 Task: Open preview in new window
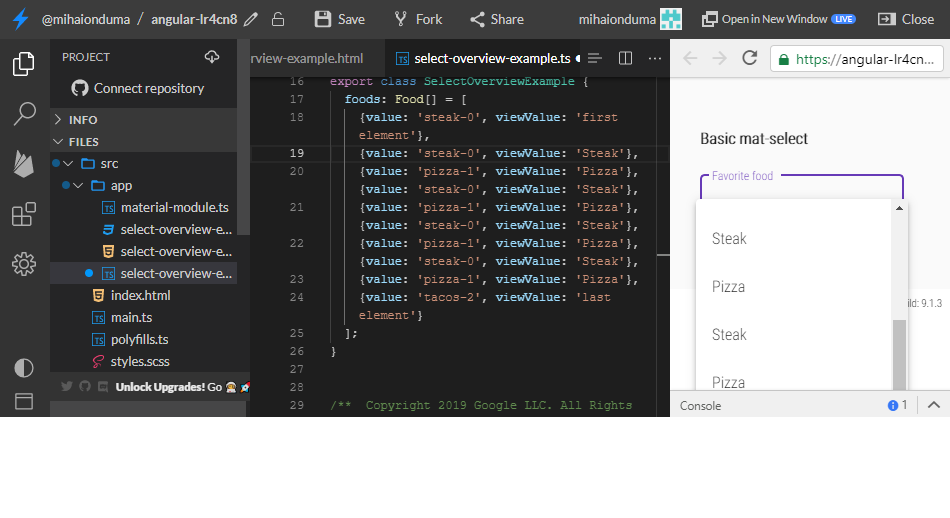pos(779,19)
